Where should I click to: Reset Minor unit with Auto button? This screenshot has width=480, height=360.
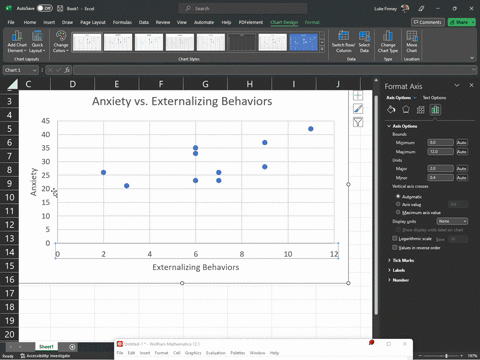462,178
